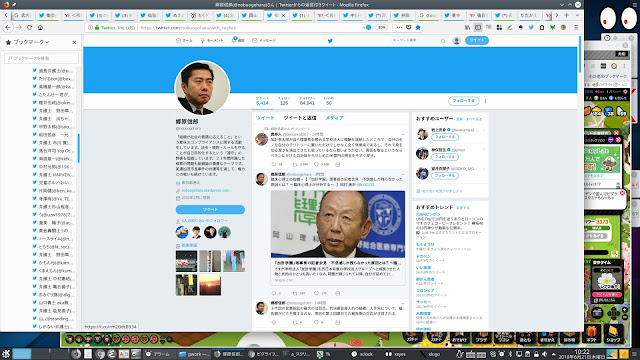Open Twitter messages envelope
This screenshot has height=360, width=640.
(264, 40)
